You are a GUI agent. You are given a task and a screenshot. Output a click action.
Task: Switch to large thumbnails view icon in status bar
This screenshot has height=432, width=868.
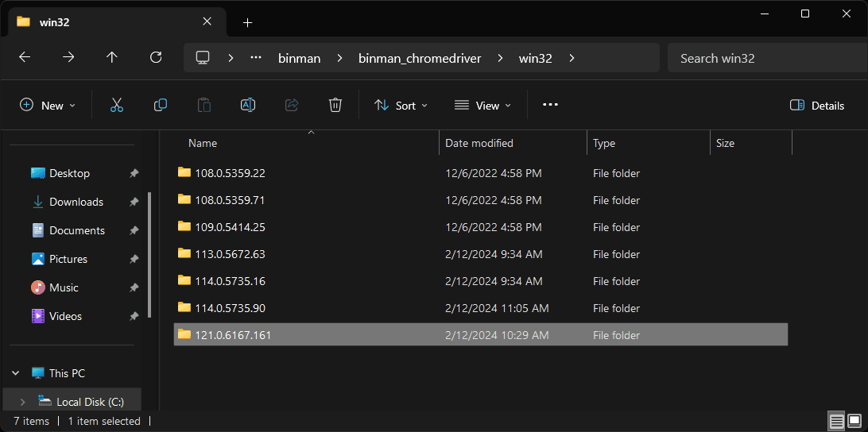[853, 421]
